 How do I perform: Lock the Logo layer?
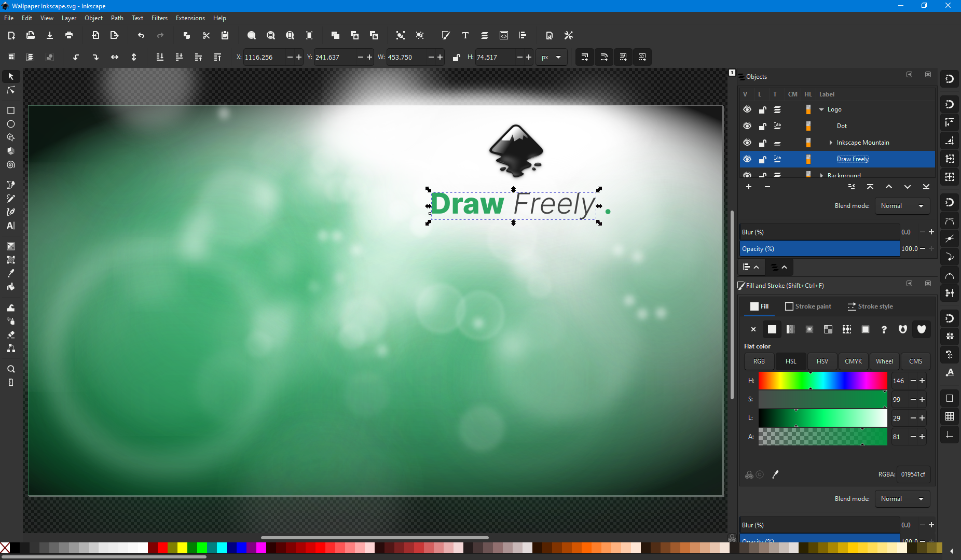[762, 109]
